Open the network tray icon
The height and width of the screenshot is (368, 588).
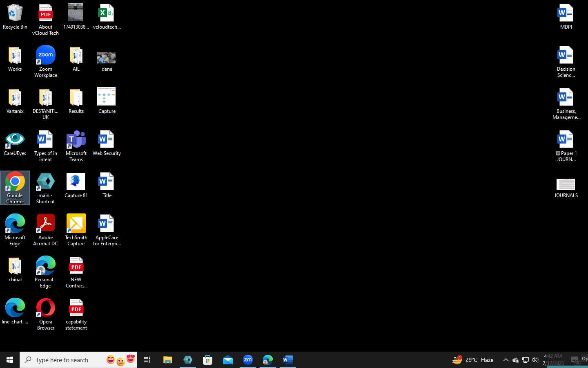coord(525,360)
